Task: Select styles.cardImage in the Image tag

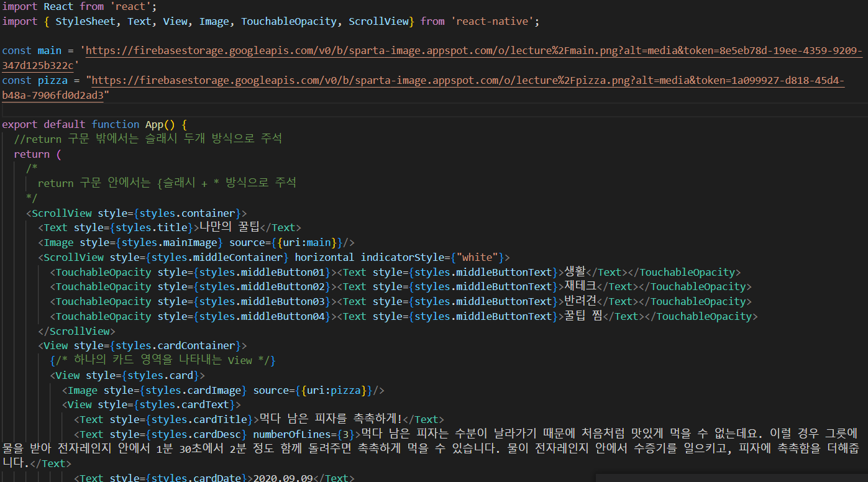Action: pos(193,390)
